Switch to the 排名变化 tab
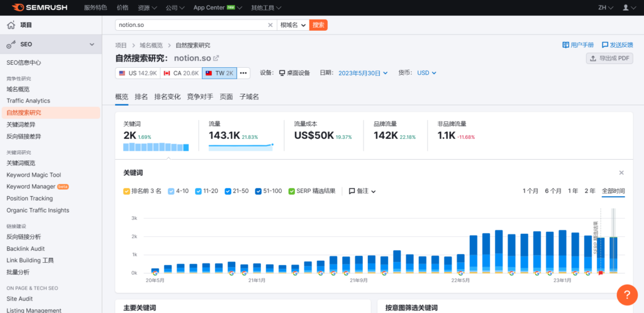The width and height of the screenshot is (644, 313). (167, 97)
